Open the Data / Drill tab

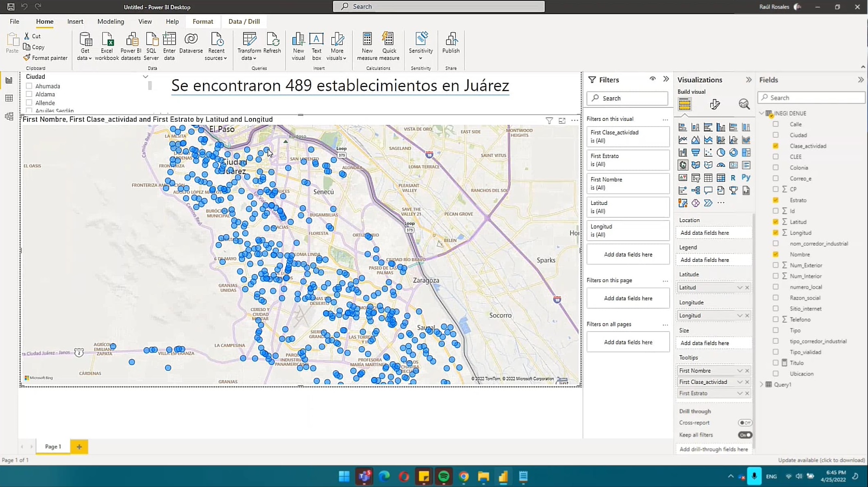244,22
